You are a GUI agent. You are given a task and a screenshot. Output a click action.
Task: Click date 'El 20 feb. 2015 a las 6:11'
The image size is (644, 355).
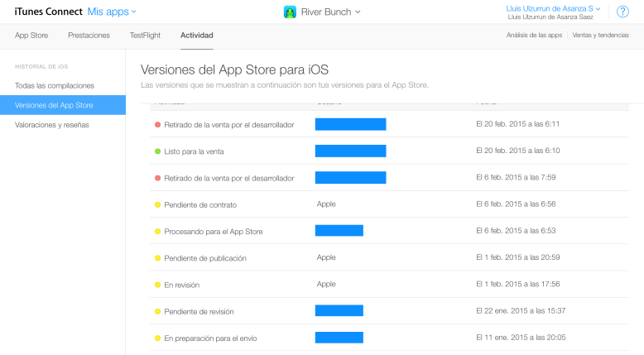[518, 124]
